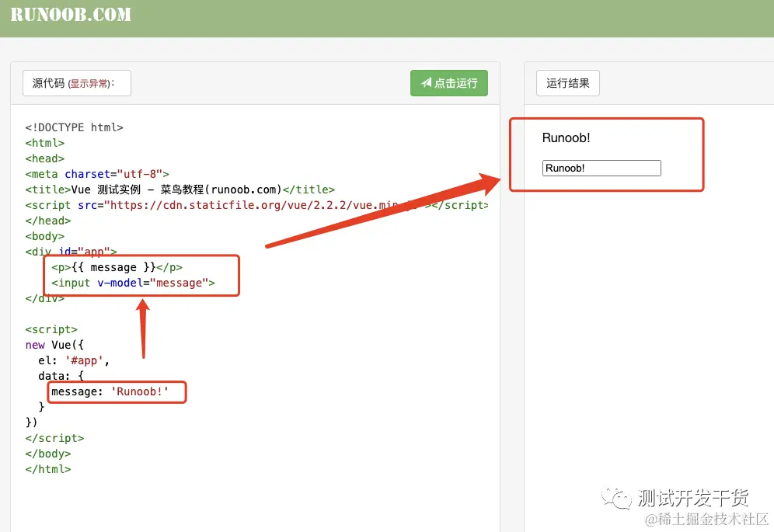This screenshot has width=774, height=532.
Task: Click the 运行结果 button
Action: tap(567, 83)
